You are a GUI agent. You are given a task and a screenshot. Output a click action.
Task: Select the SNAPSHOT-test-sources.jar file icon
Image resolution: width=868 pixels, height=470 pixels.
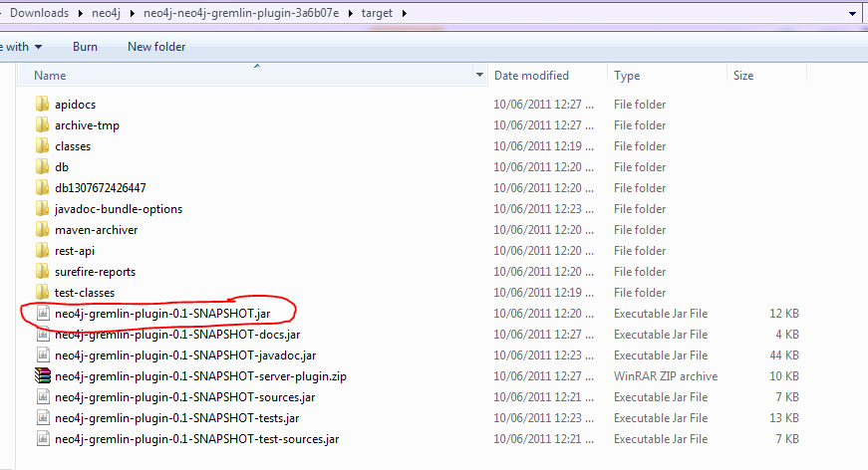tap(42, 439)
